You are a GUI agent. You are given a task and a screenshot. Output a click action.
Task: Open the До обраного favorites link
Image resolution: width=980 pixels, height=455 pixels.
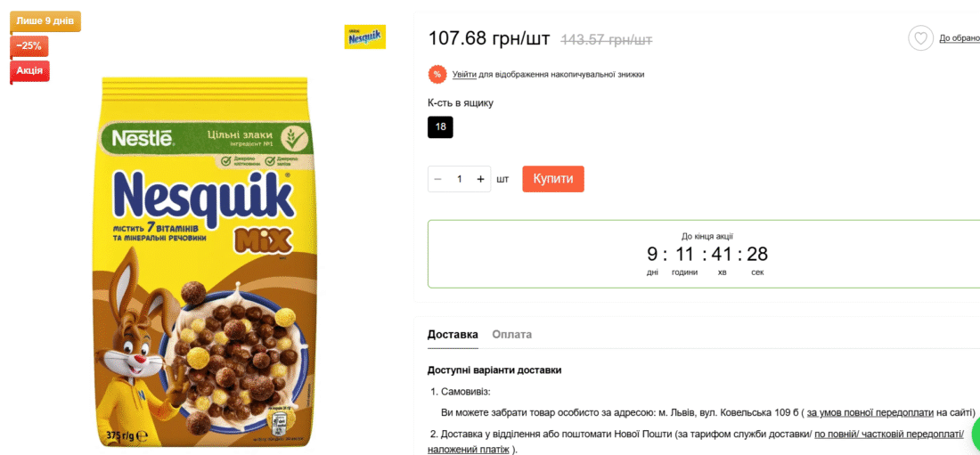click(x=960, y=39)
